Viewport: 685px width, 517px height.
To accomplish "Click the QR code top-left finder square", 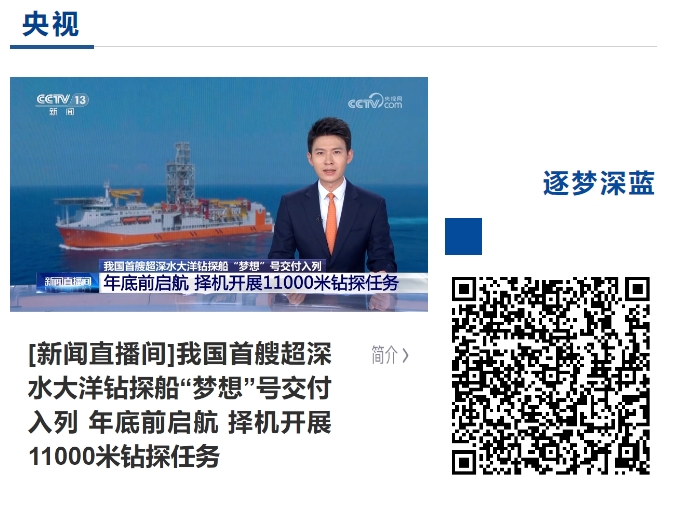I will (464, 289).
